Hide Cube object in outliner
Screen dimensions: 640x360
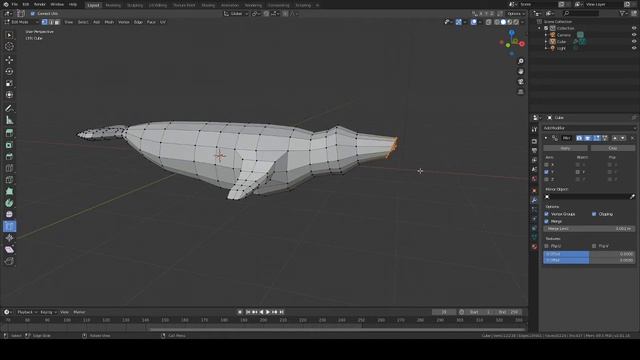pyautogui.click(x=634, y=41)
